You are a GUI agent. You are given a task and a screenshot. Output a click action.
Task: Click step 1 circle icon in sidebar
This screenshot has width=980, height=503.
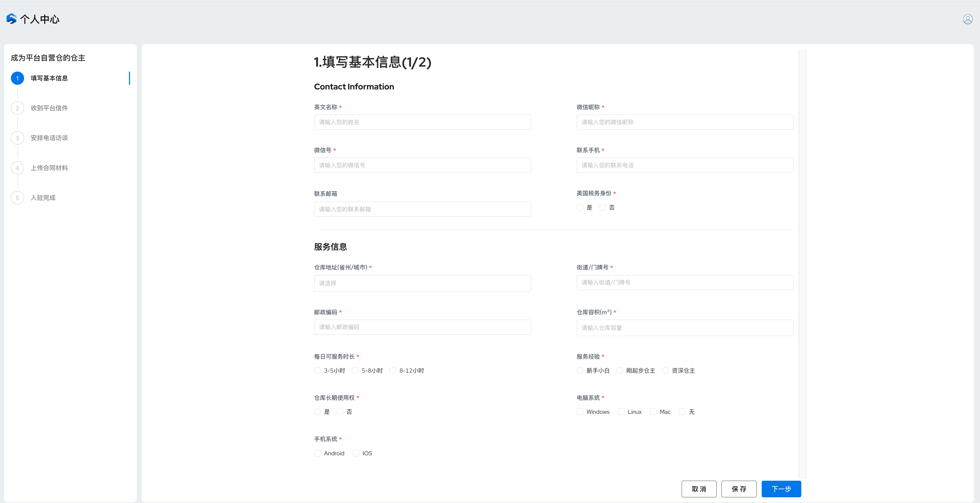[x=18, y=78]
